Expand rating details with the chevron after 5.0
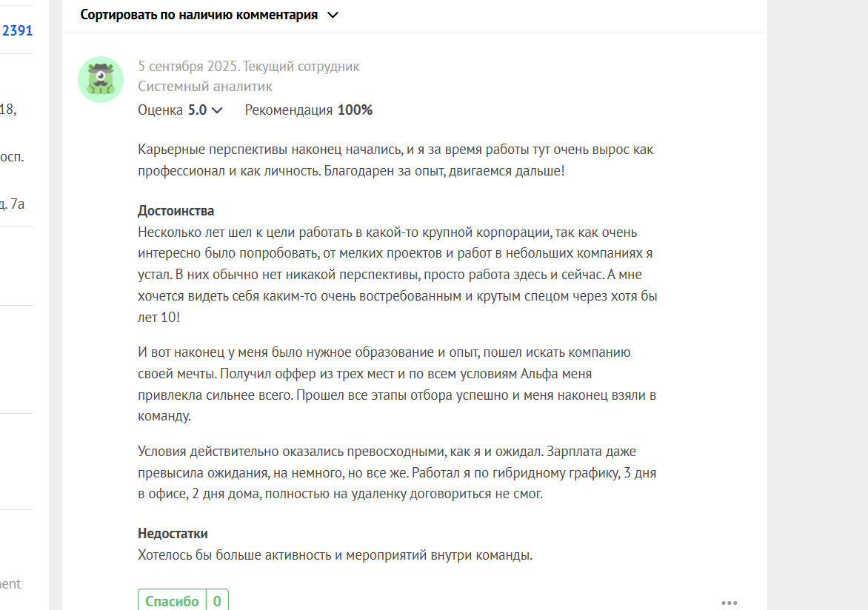This screenshot has height=610, width=868. [218, 111]
